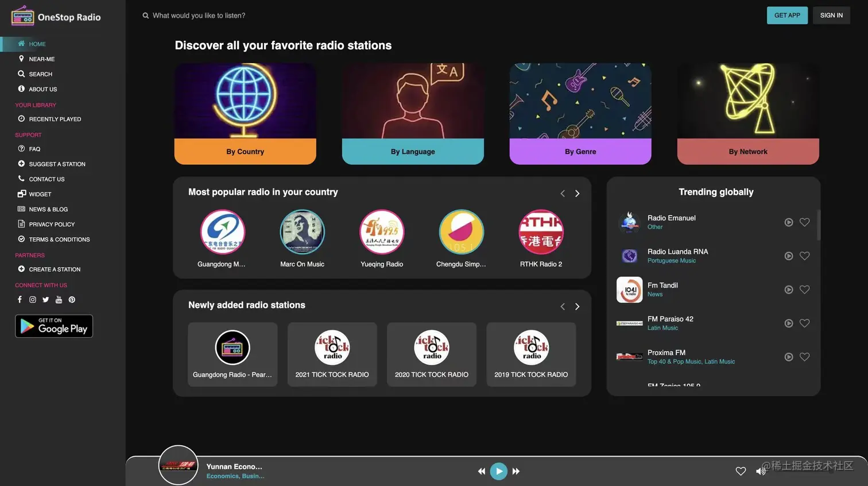Image resolution: width=868 pixels, height=486 pixels.
Task: Play Fm Tandil station
Action: coord(789,290)
